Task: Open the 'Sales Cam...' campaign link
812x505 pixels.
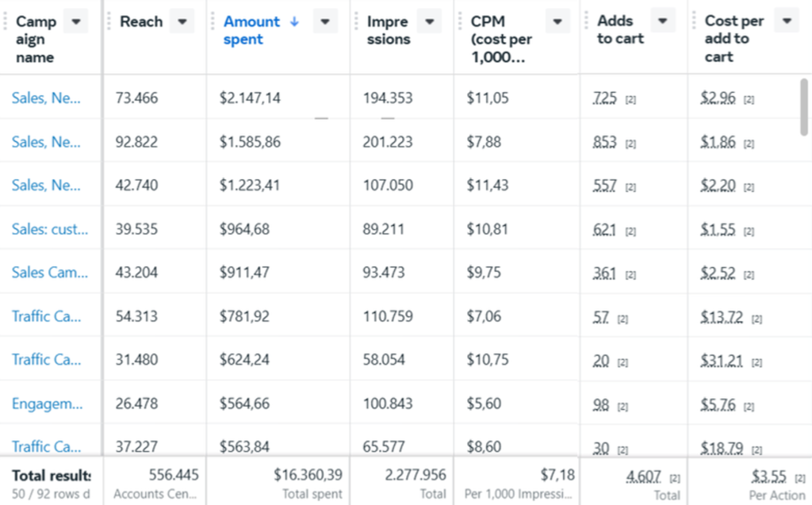Action: 50,272
